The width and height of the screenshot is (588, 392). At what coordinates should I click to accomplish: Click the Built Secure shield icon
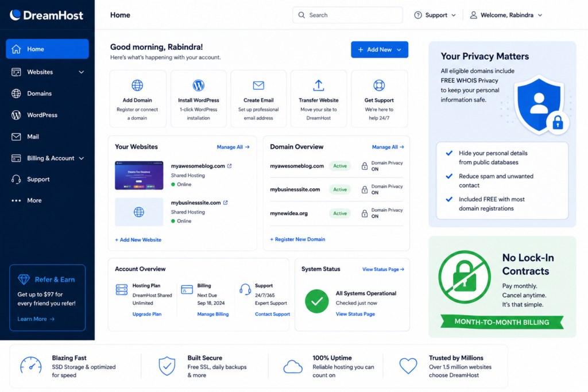point(167,366)
